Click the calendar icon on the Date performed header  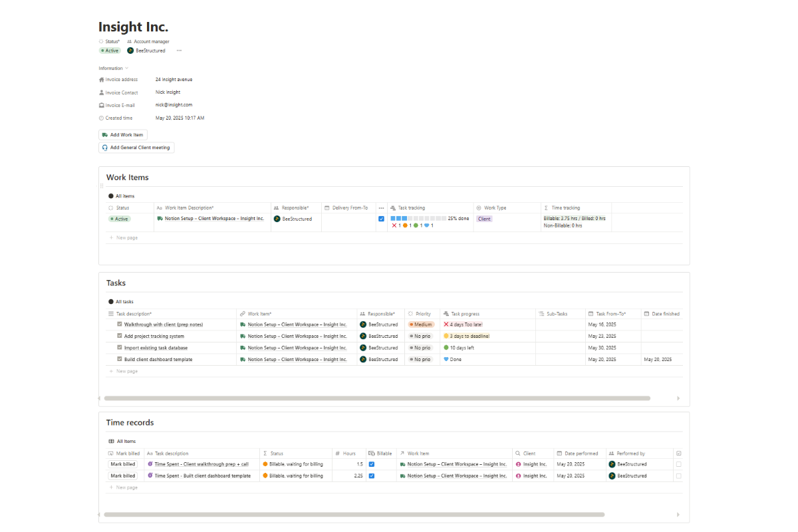(560, 454)
